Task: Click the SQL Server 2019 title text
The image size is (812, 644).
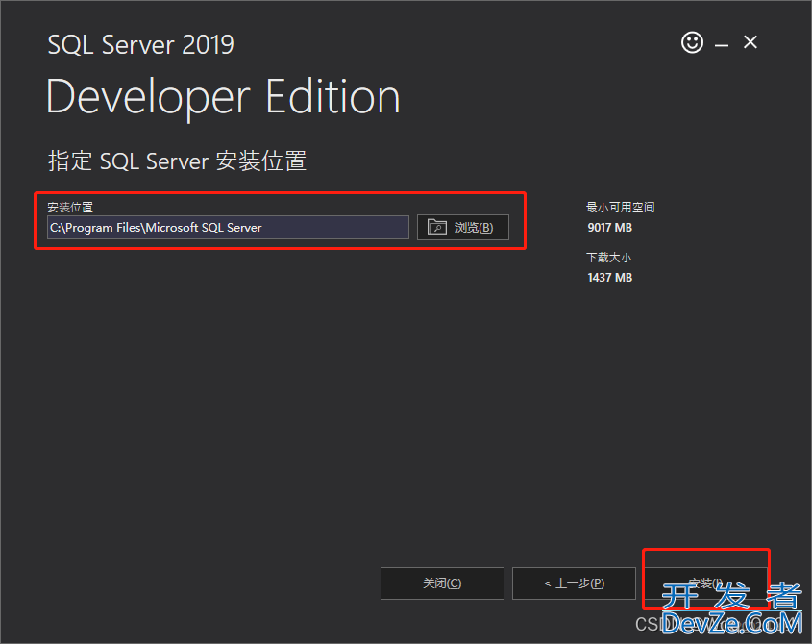Action: click(x=141, y=44)
